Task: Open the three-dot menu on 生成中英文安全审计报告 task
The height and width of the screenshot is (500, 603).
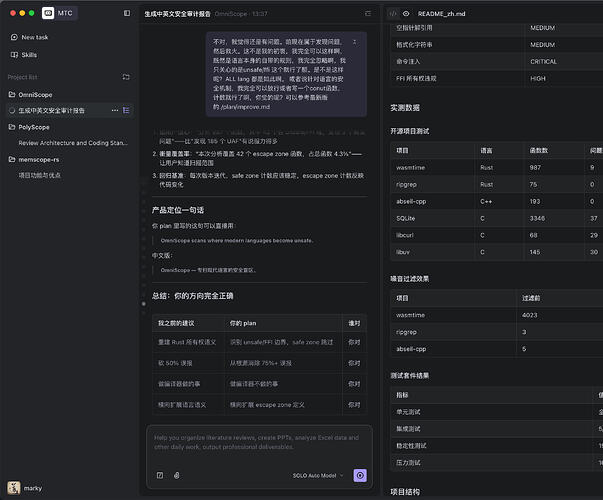Action: pos(115,110)
